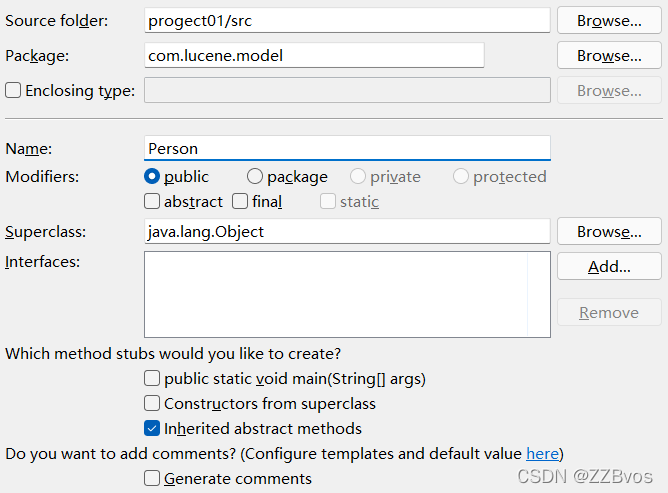Viewport: 668px width, 493px height.
Task: Uncheck Inherited abstract methods checkbox
Action: [152, 429]
